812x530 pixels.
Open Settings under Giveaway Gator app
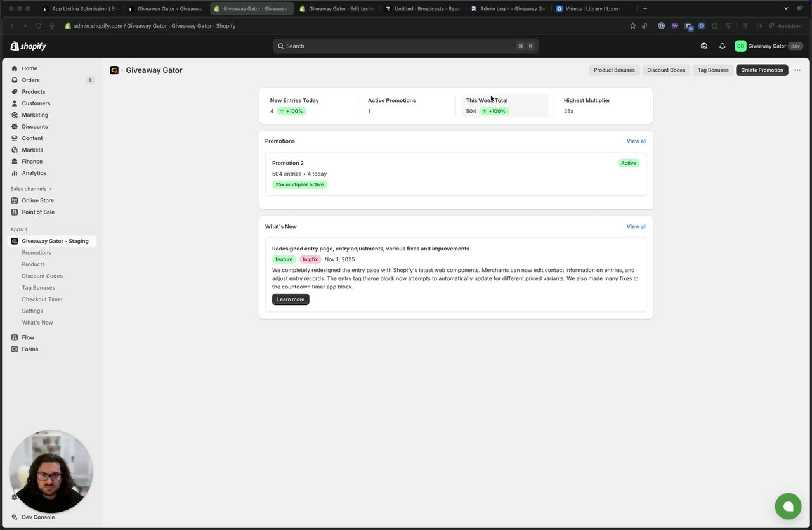32,311
